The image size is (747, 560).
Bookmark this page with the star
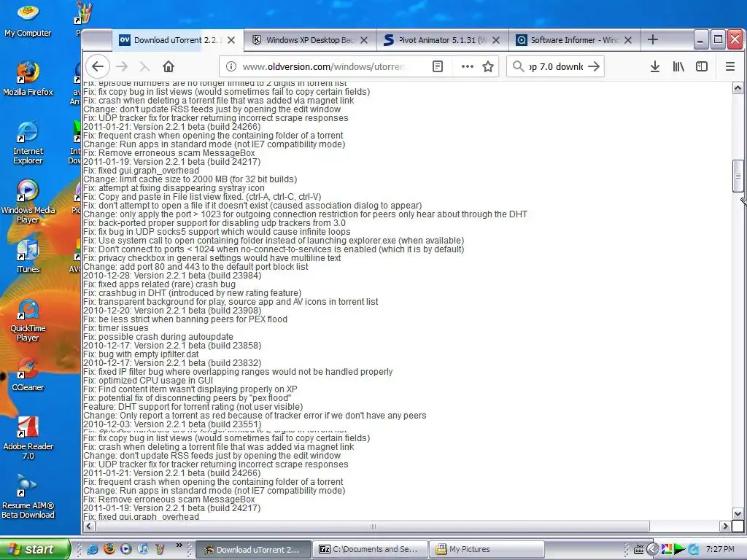(488, 66)
